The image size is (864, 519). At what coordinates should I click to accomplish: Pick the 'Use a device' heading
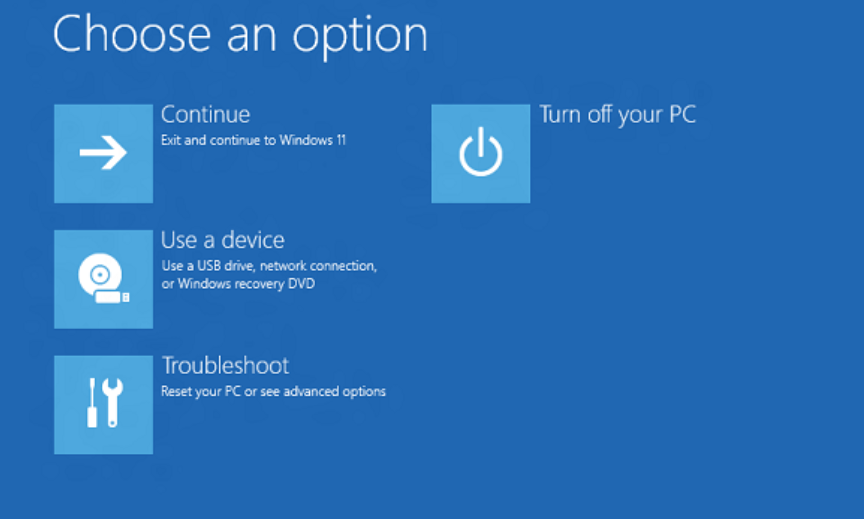click(222, 240)
